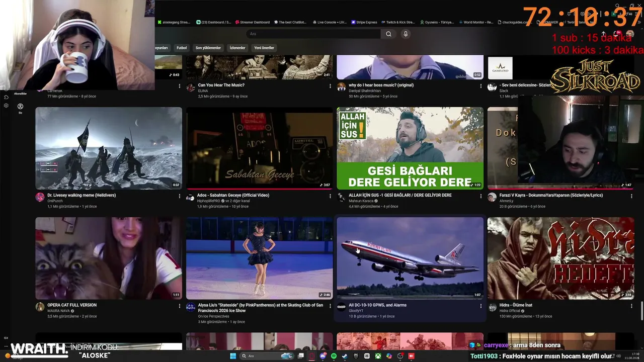644x362 pixels.
Task: Open AhmetLy channel avatar
Action: (492, 197)
